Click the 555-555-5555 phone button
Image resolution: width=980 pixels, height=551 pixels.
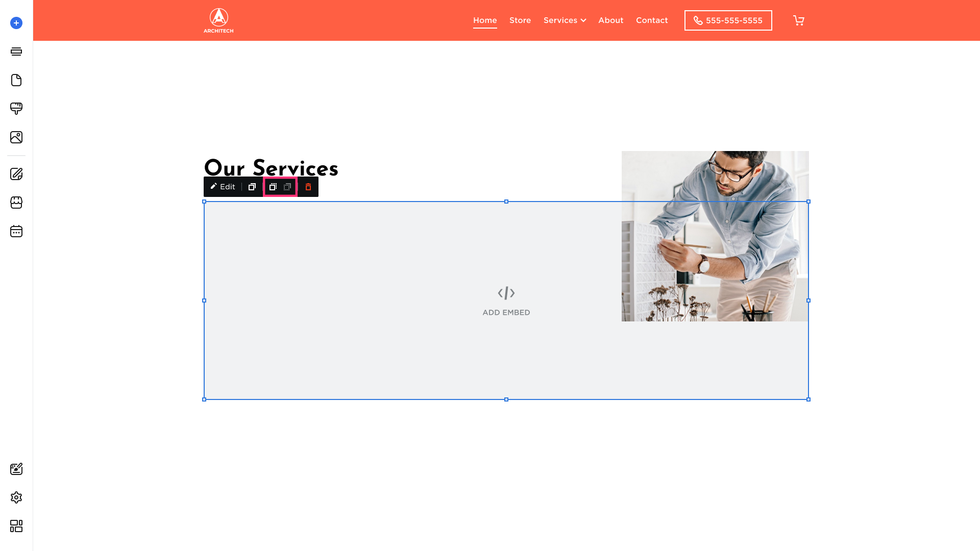coord(728,20)
